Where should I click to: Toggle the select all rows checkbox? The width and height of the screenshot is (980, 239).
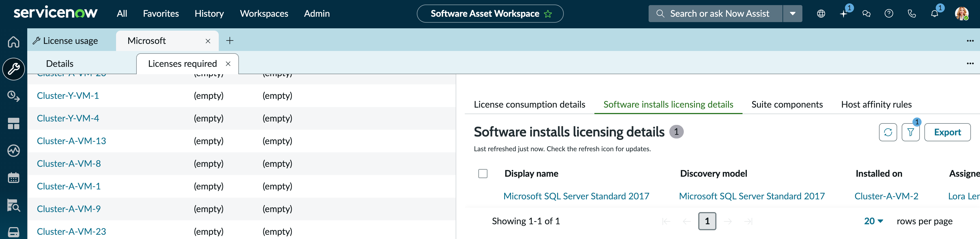(483, 174)
